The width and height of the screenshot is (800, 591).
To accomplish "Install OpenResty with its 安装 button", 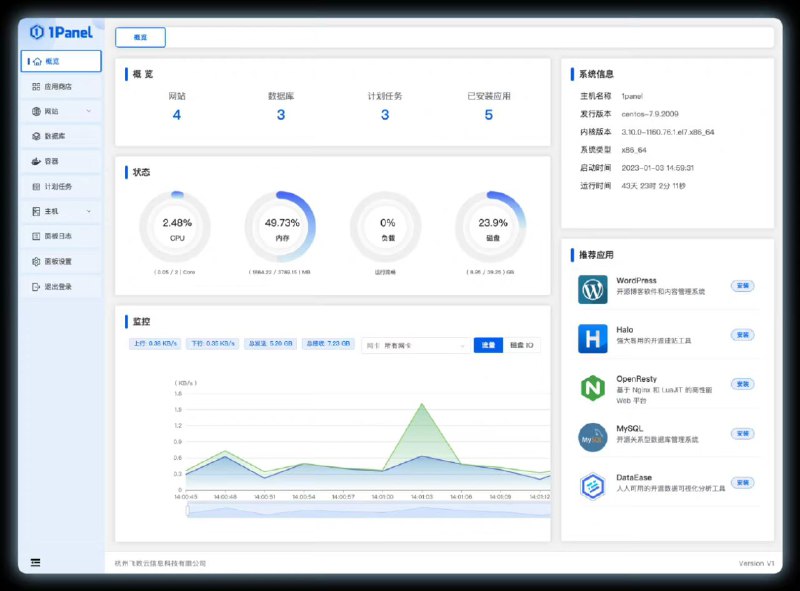I will [x=742, y=384].
